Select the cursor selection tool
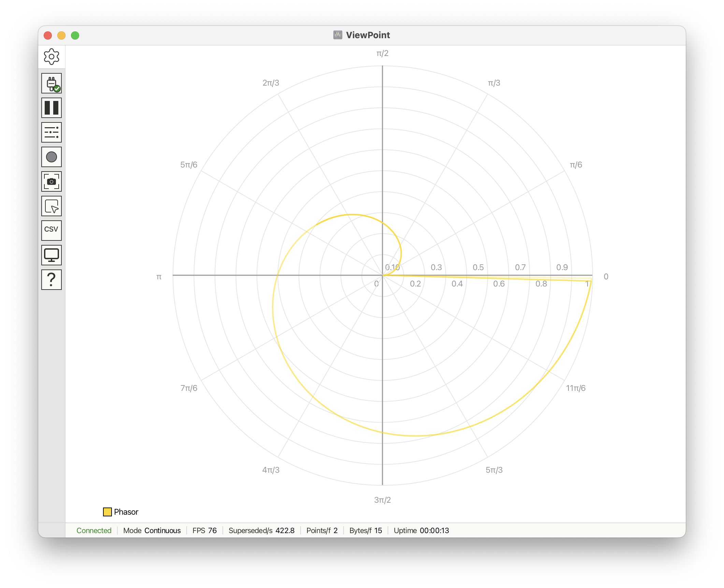Viewport: 724px width, 588px height. click(52, 206)
